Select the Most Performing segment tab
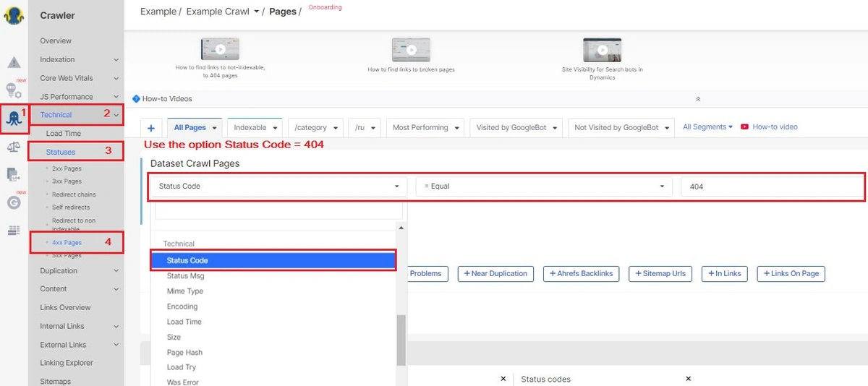868x386 pixels. pyautogui.click(x=425, y=128)
